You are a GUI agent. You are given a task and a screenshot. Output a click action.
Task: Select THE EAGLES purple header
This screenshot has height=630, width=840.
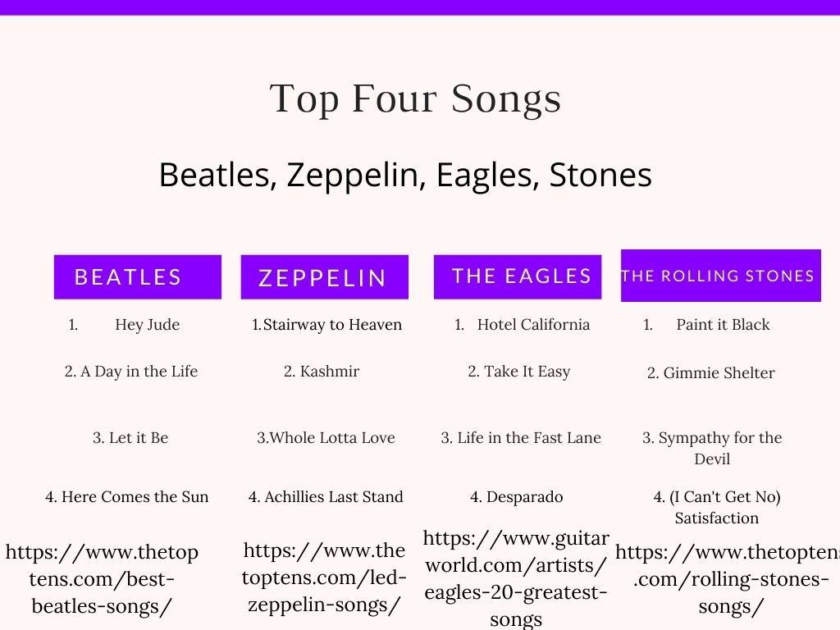518,276
